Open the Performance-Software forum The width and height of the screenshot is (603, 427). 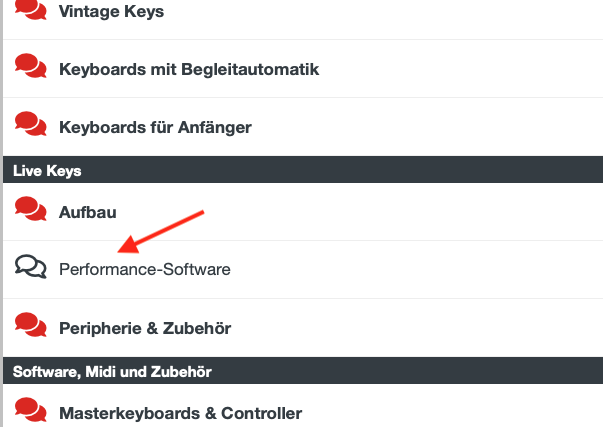[145, 269]
